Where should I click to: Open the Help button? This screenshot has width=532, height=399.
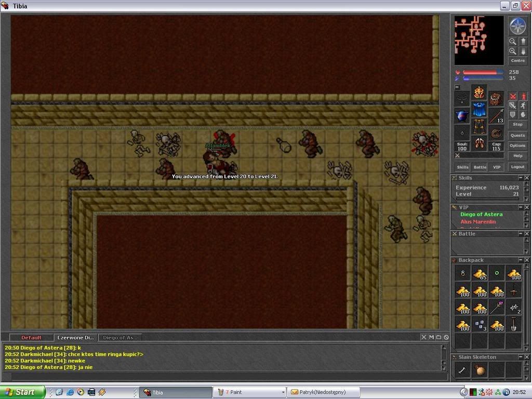[x=517, y=156]
